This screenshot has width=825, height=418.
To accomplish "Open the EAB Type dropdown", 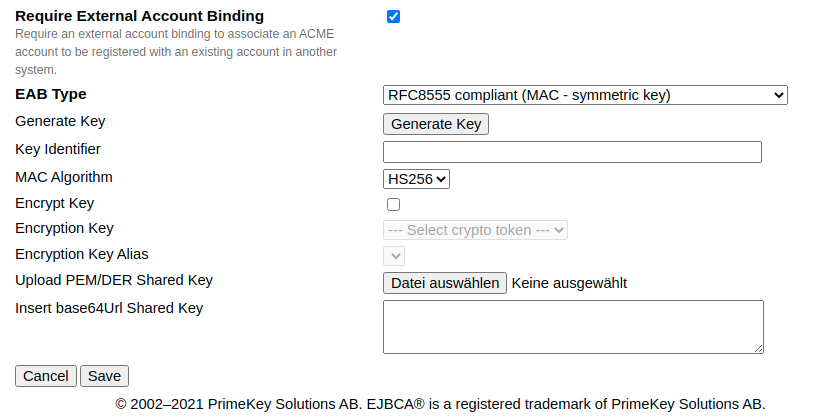I will (585, 95).
